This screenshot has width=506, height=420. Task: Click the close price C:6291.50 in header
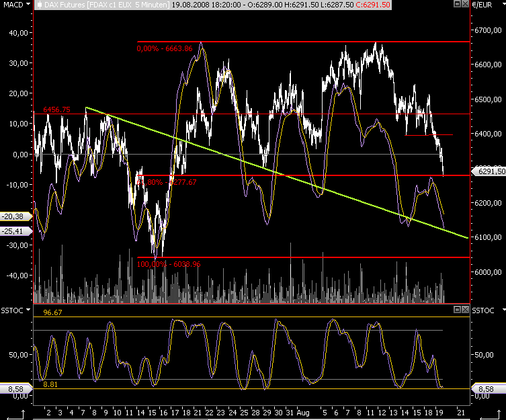[x=373, y=5]
